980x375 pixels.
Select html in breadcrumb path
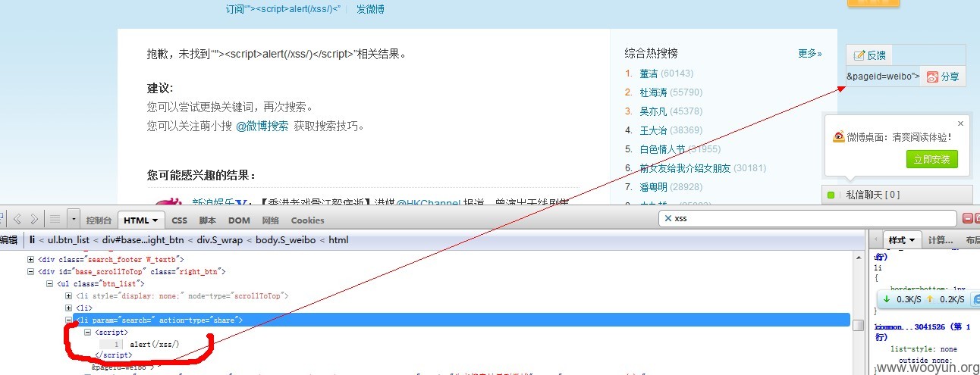coord(338,240)
